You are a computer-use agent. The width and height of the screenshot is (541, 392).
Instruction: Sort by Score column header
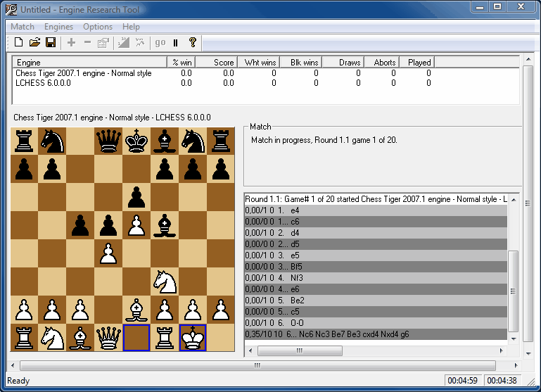pos(217,63)
